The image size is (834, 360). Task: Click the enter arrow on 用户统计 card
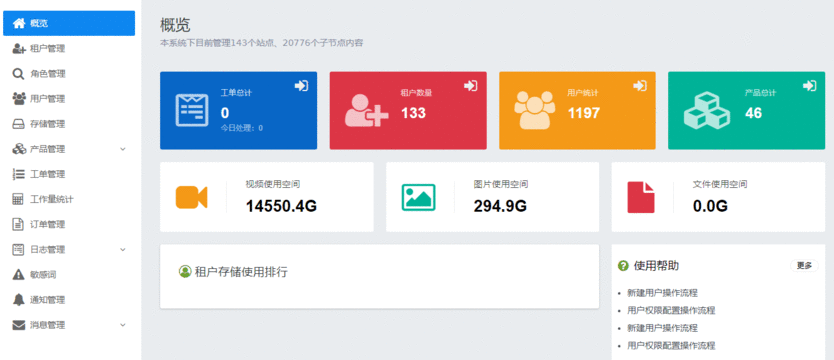click(640, 86)
